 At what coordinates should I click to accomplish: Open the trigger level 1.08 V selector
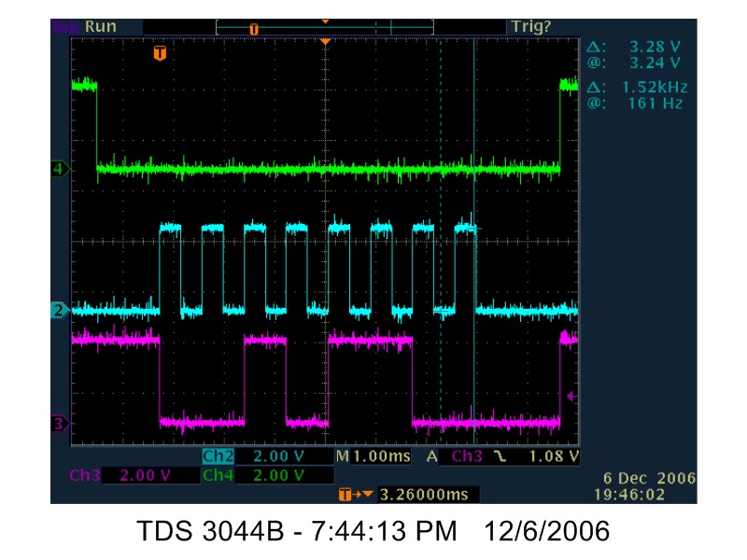point(554,457)
